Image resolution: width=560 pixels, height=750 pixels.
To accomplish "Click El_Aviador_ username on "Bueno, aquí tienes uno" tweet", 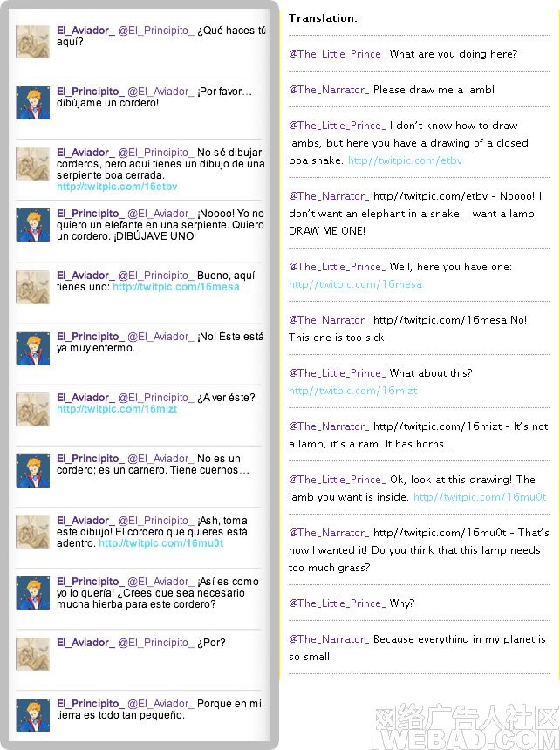I will 85,276.
